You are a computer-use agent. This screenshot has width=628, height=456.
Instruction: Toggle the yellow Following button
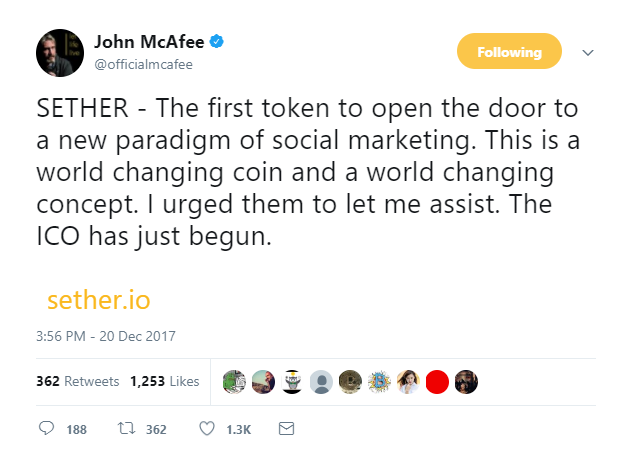[x=509, y=52]
